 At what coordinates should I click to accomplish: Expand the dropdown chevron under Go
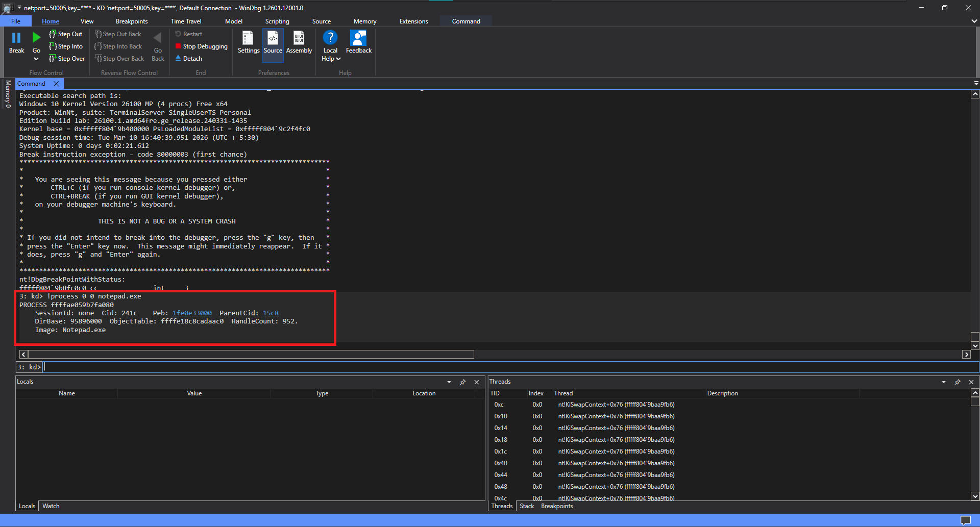[x=36, y=59]
